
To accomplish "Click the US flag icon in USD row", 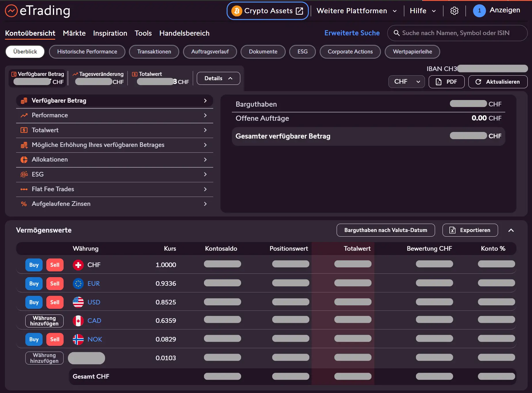I will click(x=78, y=302).
